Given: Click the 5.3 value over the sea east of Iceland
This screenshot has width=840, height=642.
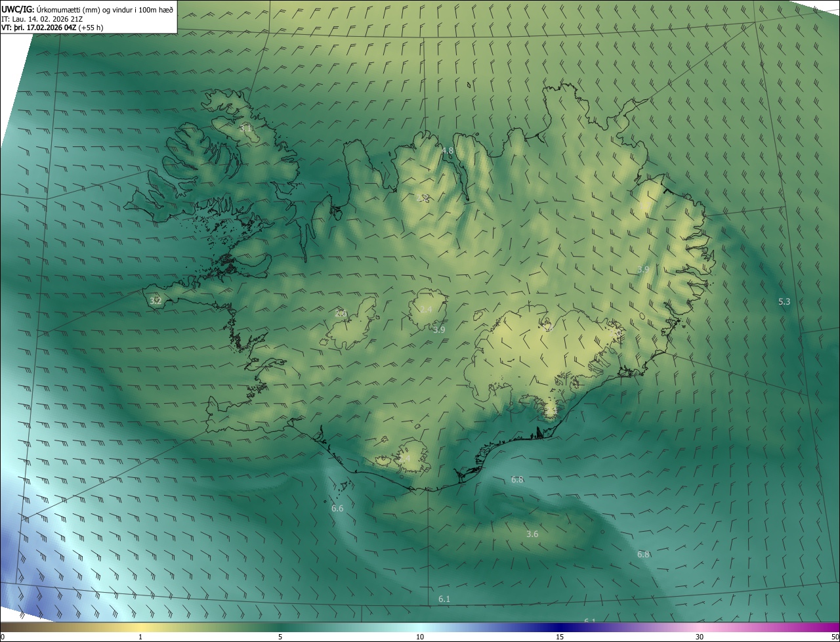Looking at the screenshot, I should pos(784,301).
